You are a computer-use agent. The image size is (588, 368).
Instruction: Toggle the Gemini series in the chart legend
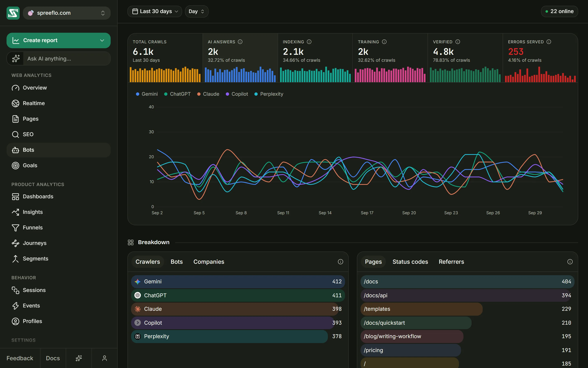[x=147, y=94]
